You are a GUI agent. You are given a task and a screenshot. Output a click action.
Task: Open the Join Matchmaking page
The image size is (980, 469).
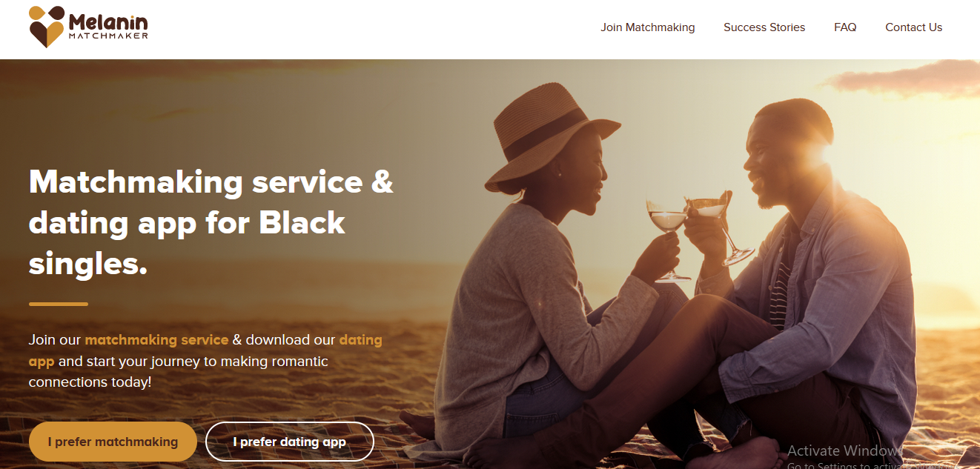click(x=648, y=27)
